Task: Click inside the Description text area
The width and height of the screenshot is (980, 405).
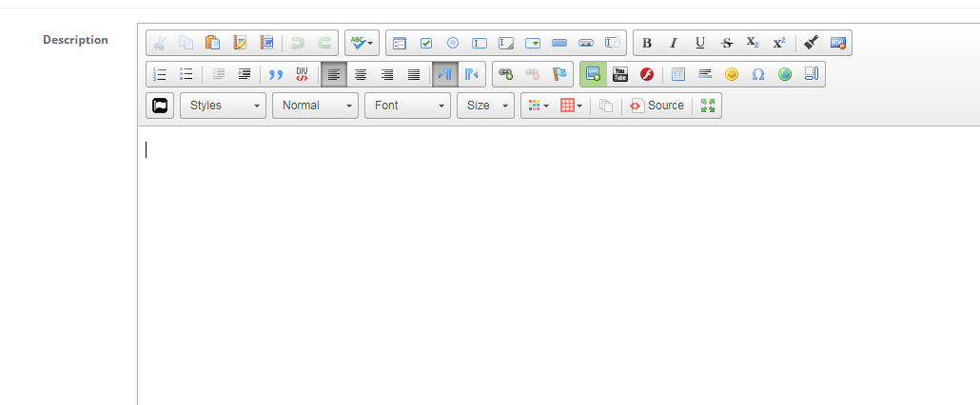Action: coord(559,266)
